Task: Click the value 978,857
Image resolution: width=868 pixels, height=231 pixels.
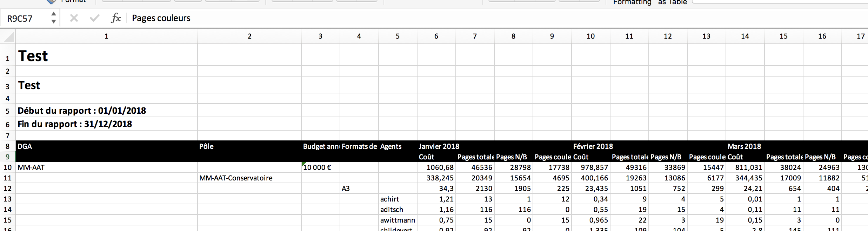Action: (x=591, y=167)
